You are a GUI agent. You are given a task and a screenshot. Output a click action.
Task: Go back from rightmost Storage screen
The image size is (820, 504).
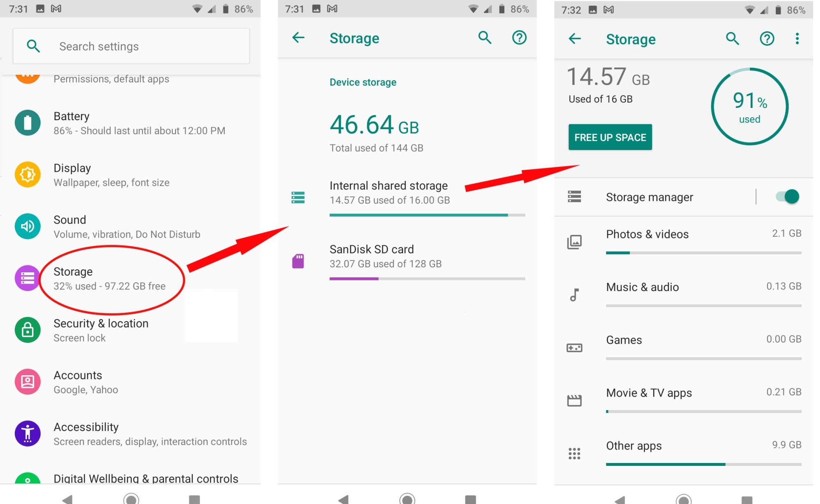[x=575, y=39]
